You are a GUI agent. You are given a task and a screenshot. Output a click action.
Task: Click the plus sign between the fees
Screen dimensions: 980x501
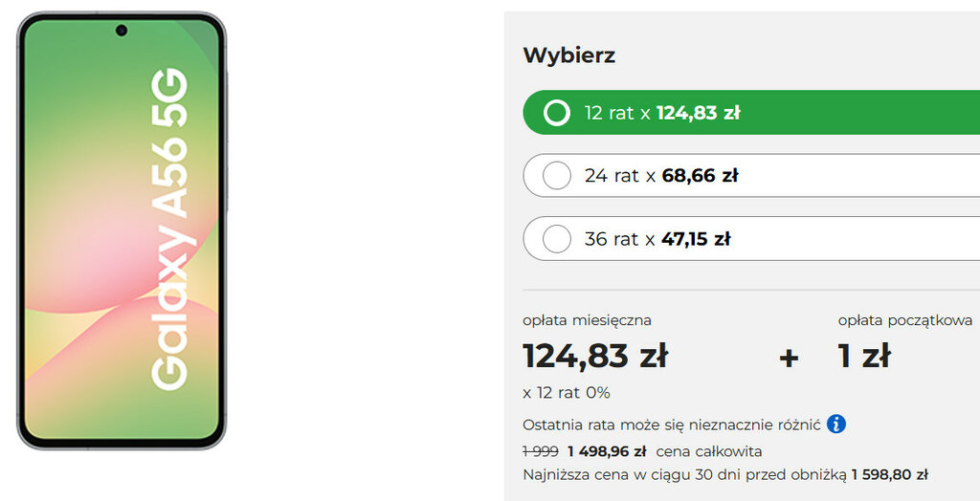tap(788, 358)
